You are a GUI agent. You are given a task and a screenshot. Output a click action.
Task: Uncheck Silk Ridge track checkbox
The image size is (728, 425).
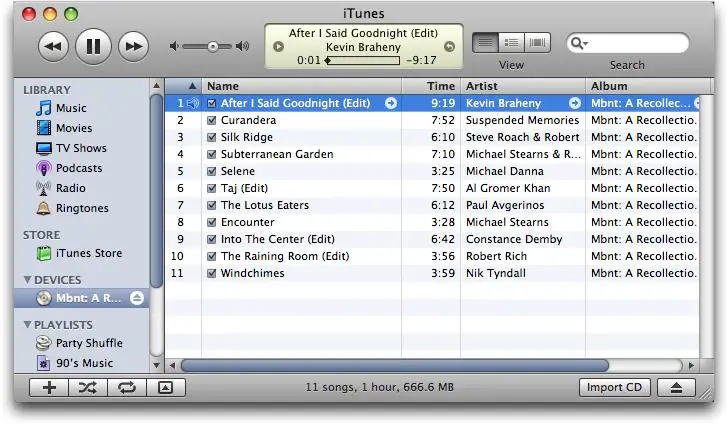212,137
